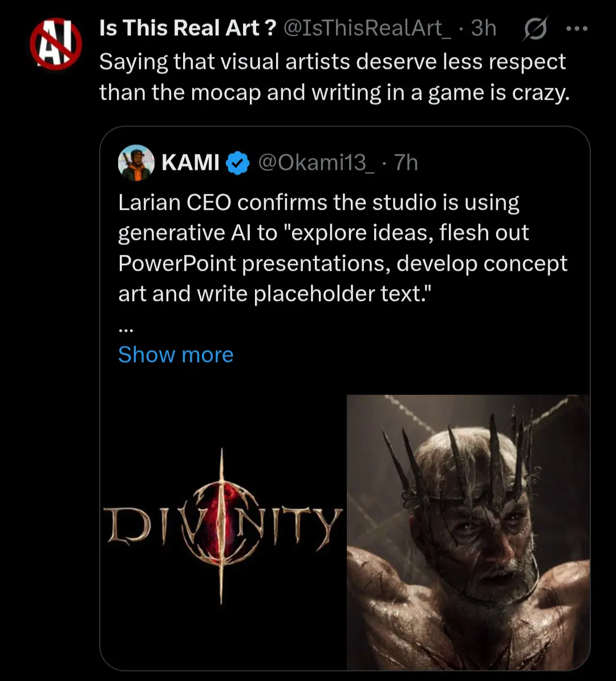Open the crowned man image
616x681 pixels.
468,532
